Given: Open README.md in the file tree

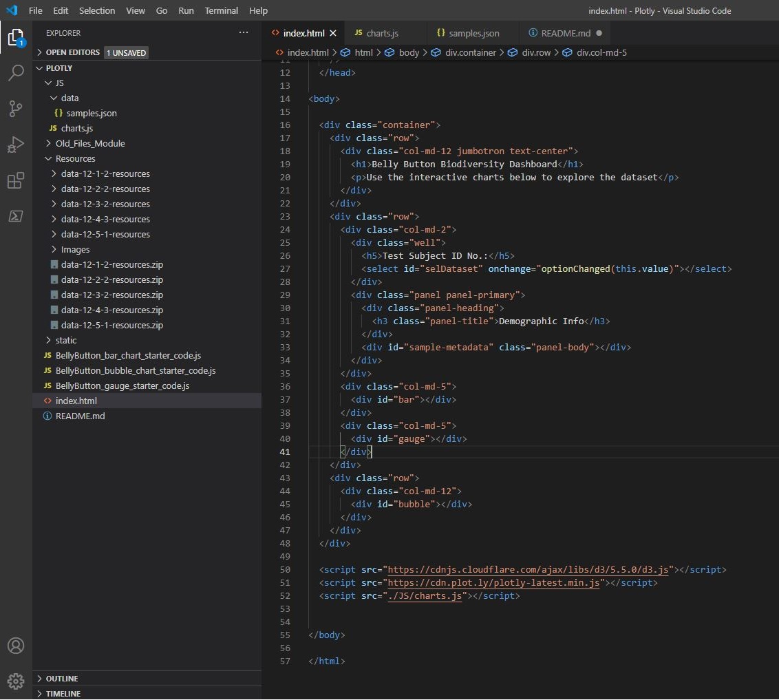Looking at the screenshot, I should point(80,416).
